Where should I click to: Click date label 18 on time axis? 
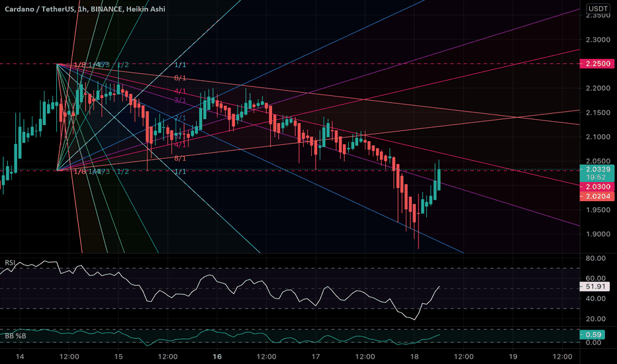pyautogui.click(x=414, y=357)
